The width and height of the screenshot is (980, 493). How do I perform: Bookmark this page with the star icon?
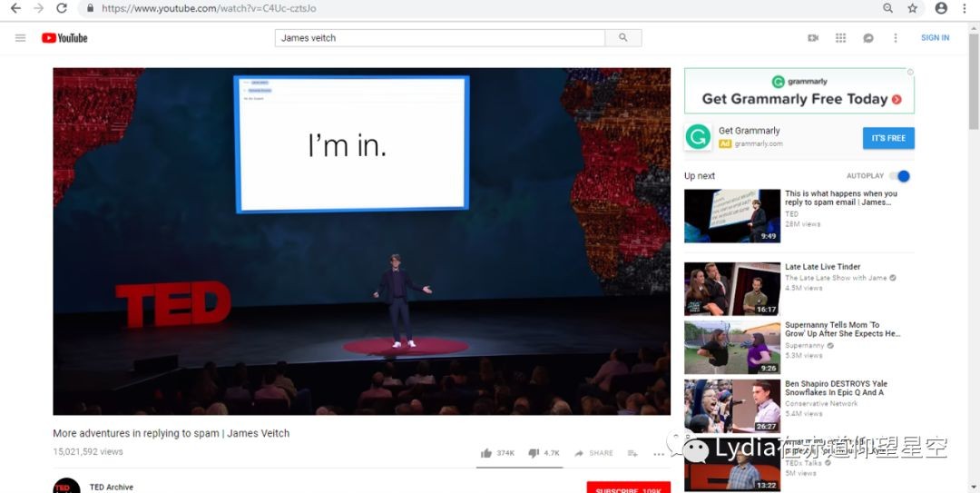coord(913,8)
